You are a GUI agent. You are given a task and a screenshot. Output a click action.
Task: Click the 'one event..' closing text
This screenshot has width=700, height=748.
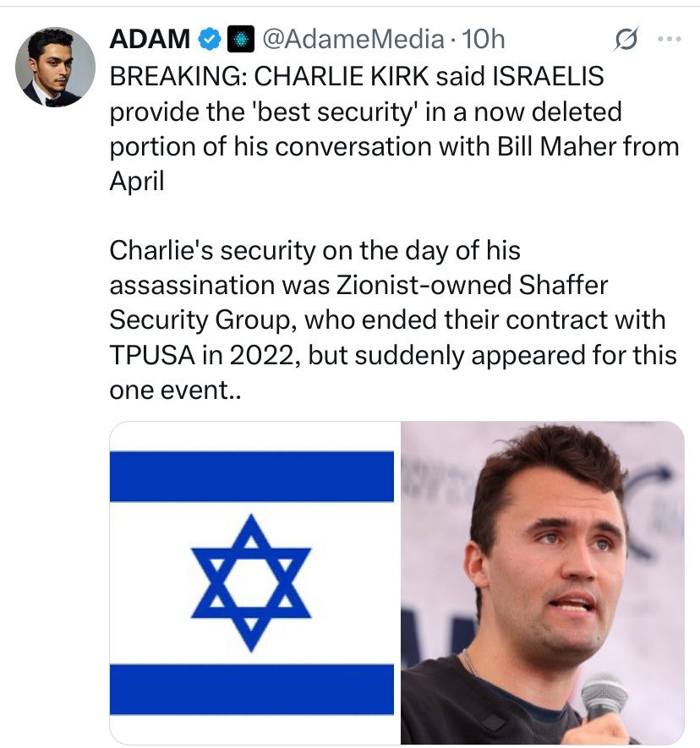click(x=176, y=390)
